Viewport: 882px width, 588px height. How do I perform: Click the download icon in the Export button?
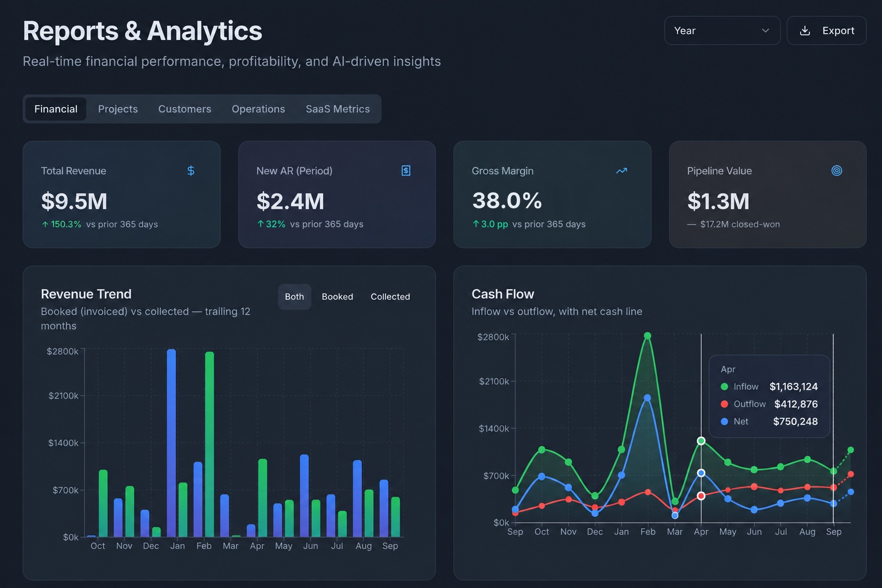pos(805,30)
